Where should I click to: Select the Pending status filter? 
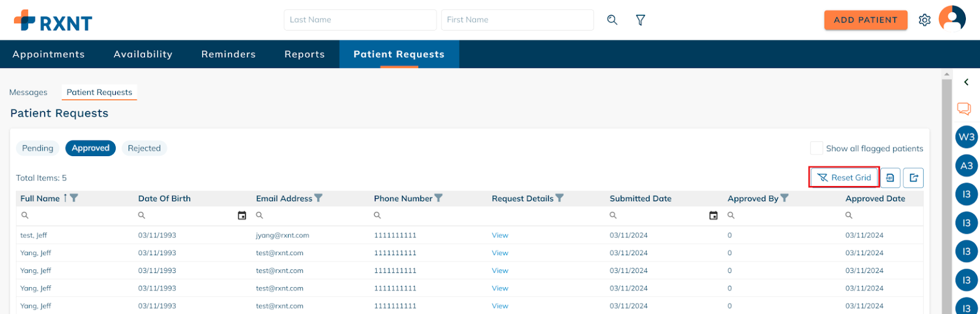click(x=38, y=148)
